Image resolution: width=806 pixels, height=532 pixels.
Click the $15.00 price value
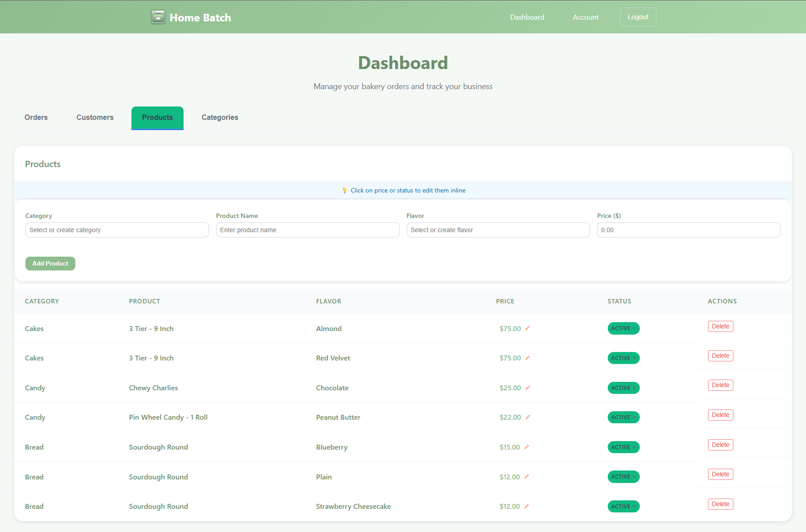(510, 447)
